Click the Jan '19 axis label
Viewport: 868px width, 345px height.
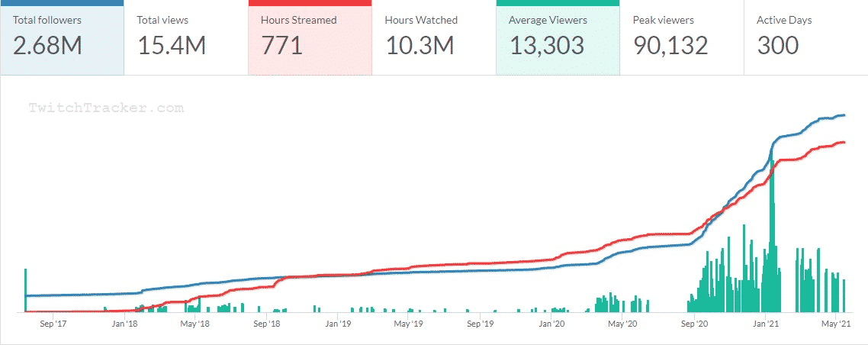[x=338, y=324]
